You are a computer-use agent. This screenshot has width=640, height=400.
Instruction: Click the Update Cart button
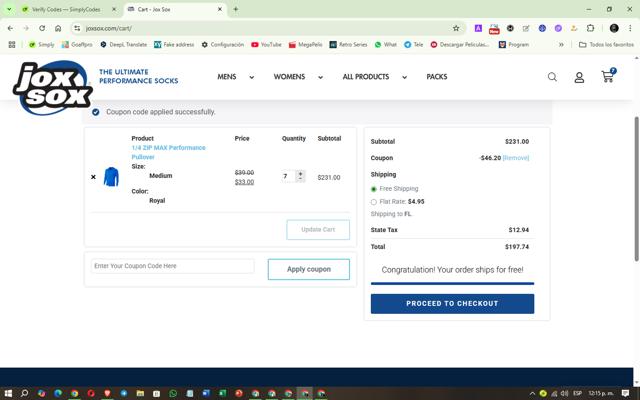pos(318,230)
